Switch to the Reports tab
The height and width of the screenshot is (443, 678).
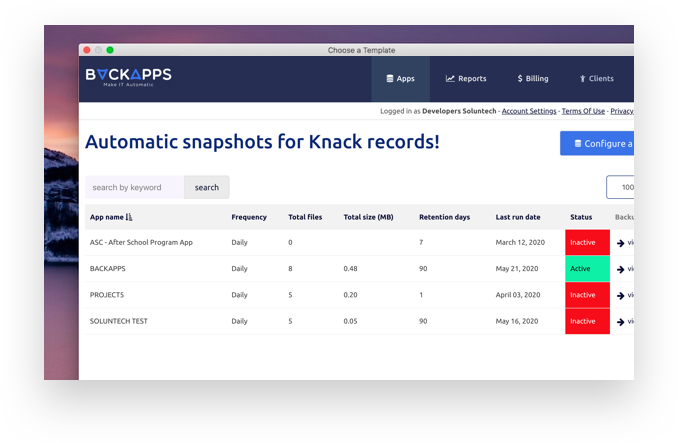pos(466,79)
